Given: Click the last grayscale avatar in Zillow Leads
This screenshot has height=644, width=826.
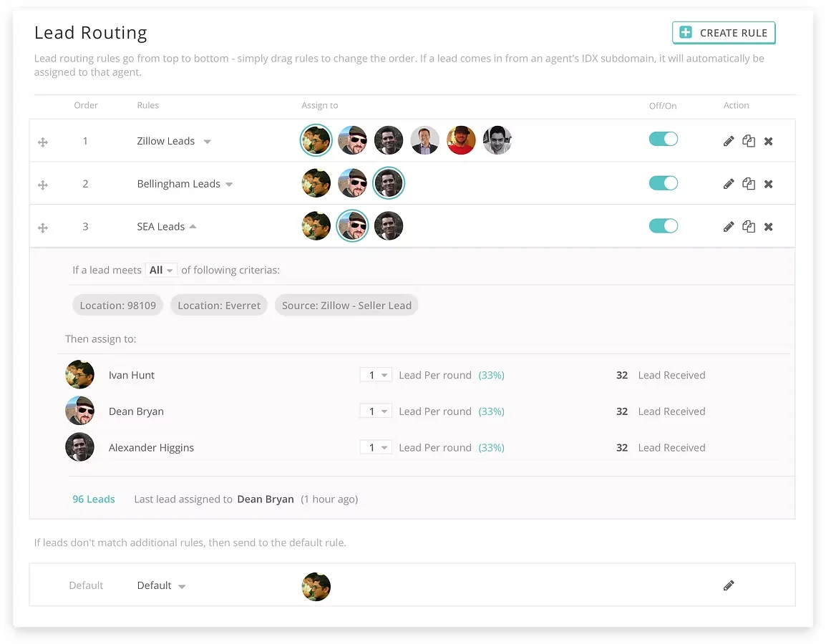Looking at the screenshot, I should [x=497, y=140].
